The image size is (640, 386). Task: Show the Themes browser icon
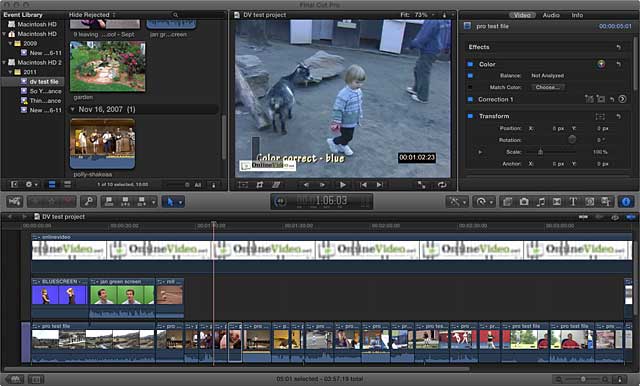pos(606,202)
